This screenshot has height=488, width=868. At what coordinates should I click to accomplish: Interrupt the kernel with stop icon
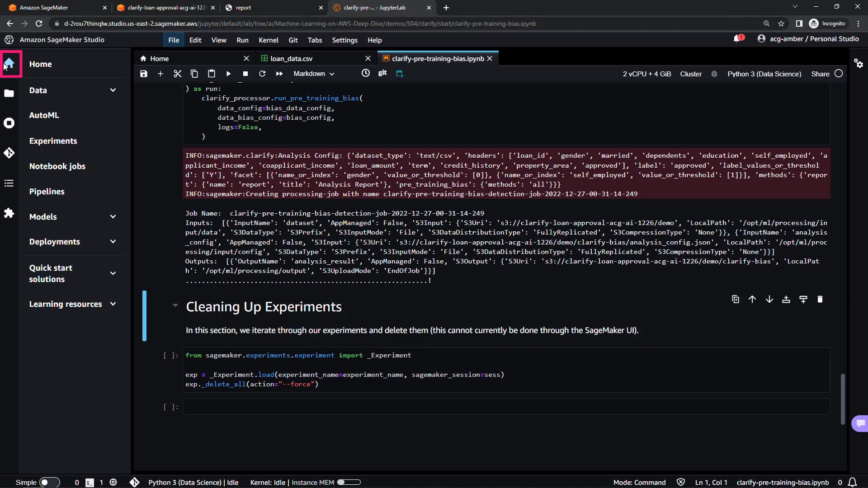[245, 74]
